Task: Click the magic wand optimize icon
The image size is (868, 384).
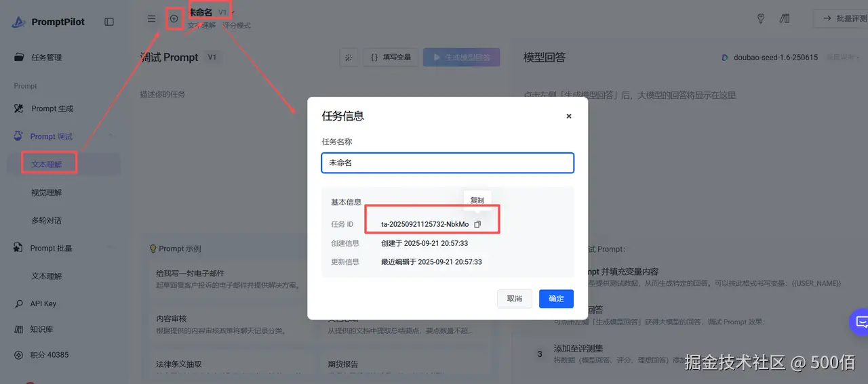Action: 349,58
